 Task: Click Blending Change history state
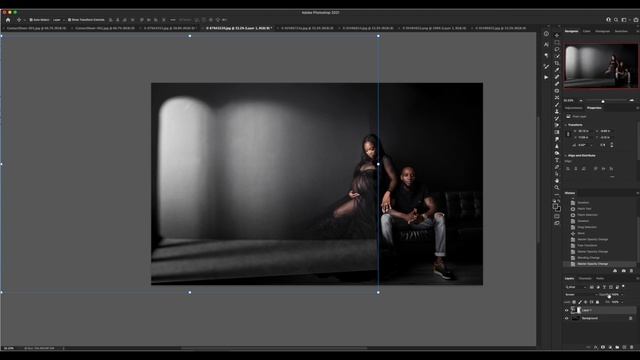click(589, 258)
